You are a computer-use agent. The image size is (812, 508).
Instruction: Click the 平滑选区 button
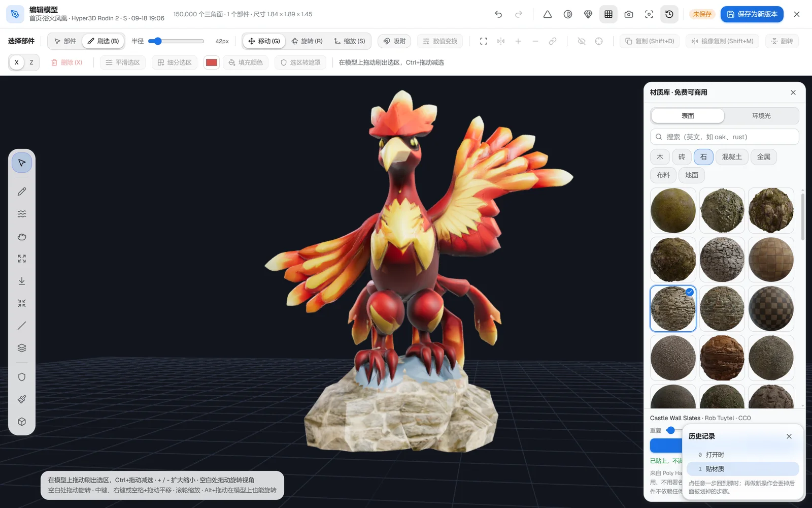tap(123, 62)
